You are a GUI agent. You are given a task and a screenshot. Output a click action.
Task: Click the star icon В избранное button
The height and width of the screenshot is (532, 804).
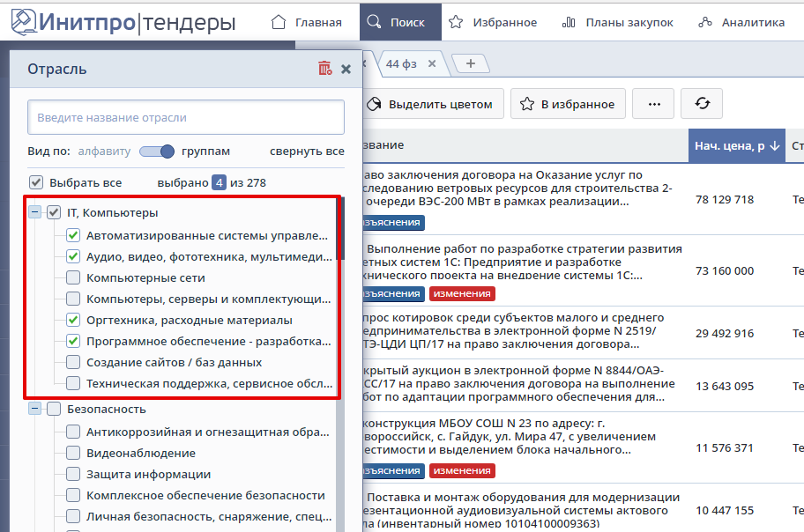click(568, 104)
